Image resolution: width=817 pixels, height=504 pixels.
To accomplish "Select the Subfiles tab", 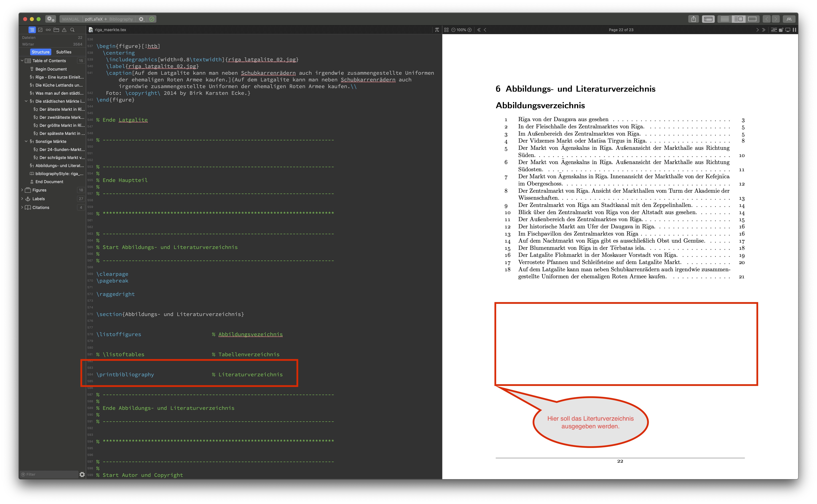I will [64, 52].
